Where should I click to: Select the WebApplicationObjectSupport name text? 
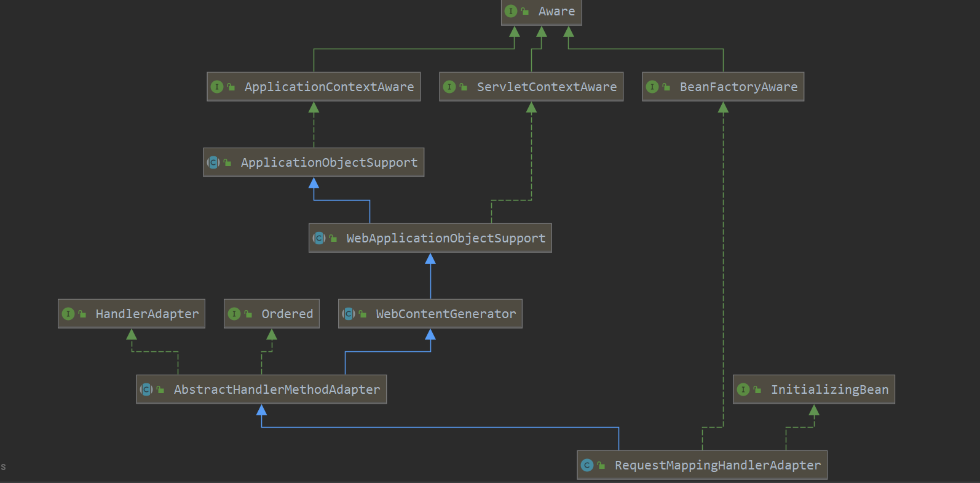[446, 238]
